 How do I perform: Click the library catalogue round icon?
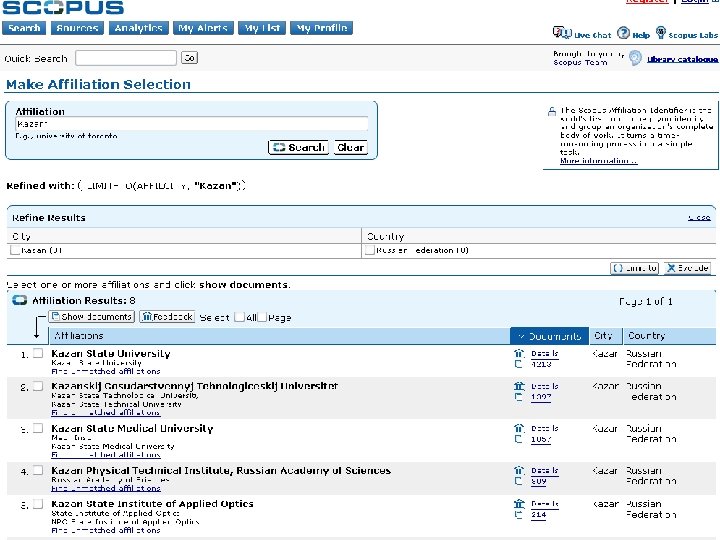pos(636,58)
